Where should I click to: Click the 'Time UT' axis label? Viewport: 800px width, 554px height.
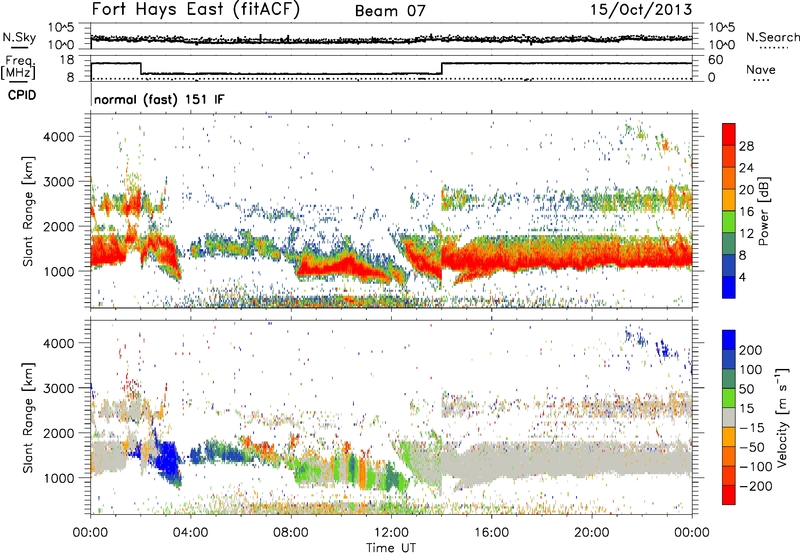point(391,548)
